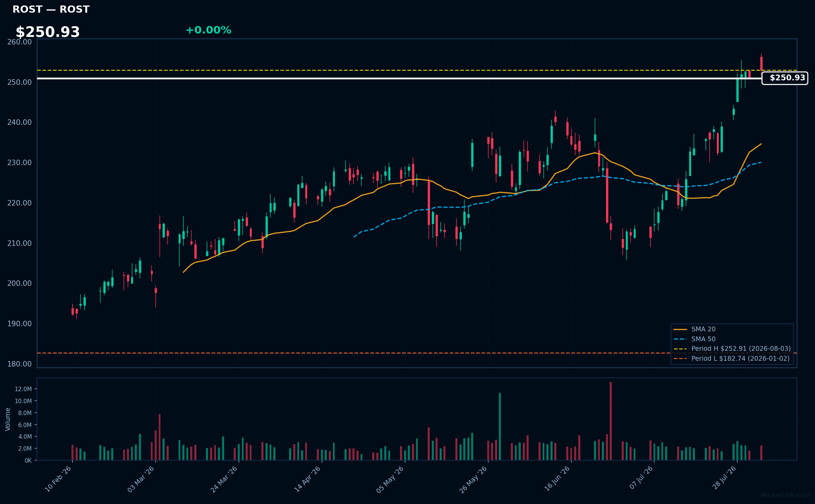Click the 210.00 price axis label
Screen dimensions: 815x504
(x=20, y=243)
